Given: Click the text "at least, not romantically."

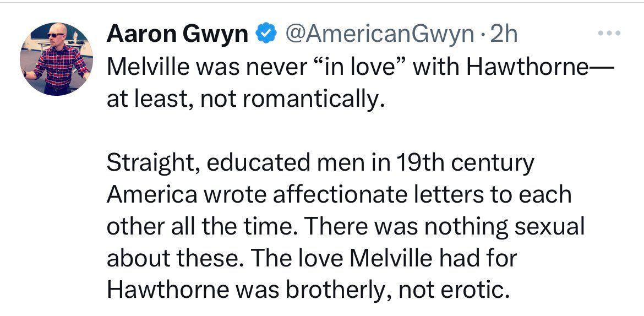Looking at the screenshot, I should (x=244, y=100).
